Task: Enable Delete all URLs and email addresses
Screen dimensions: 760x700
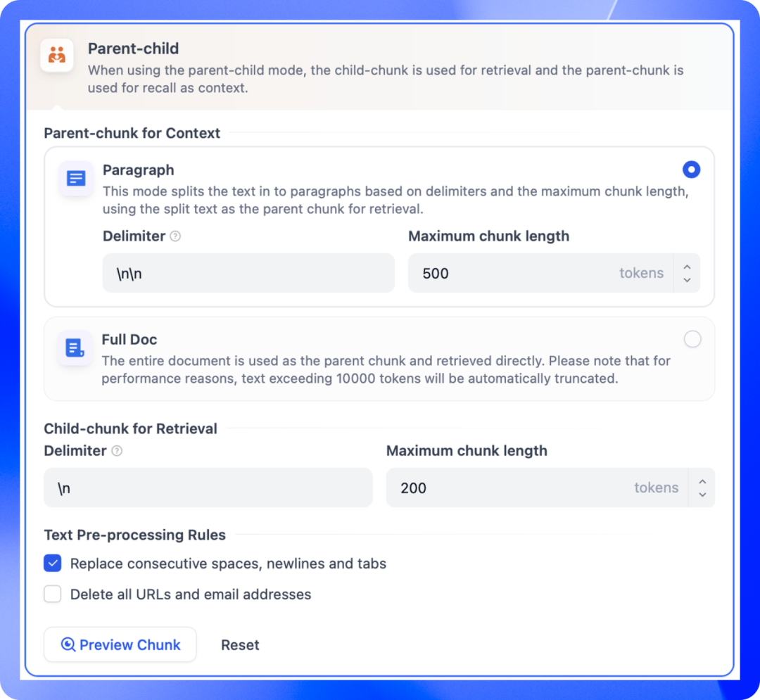Action: (53, 594)
